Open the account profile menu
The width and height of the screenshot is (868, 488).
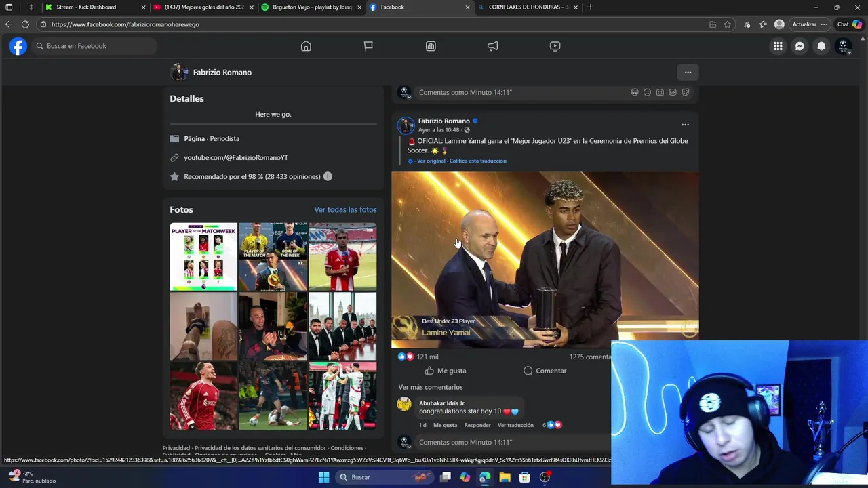(844, 46)
